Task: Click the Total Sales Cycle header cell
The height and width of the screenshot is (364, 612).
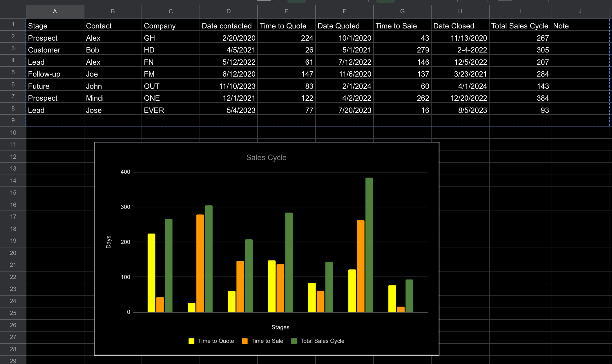Action: click(519, 26)
